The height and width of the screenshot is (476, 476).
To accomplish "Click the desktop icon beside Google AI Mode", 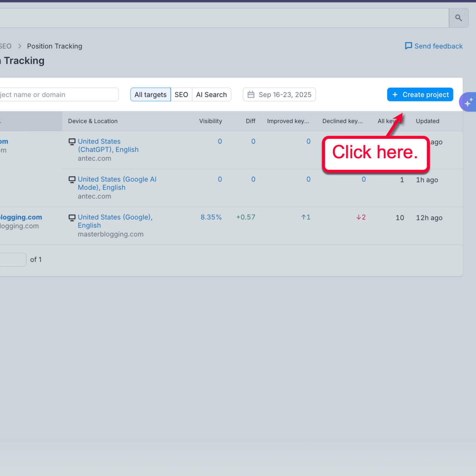I will pyautogui.click(x=72, y=179).
